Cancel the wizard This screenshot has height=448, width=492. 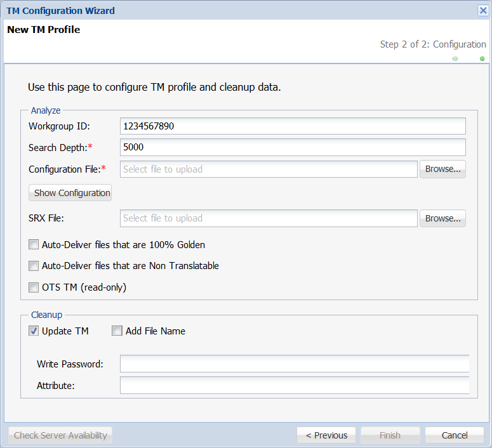(455, 435)
